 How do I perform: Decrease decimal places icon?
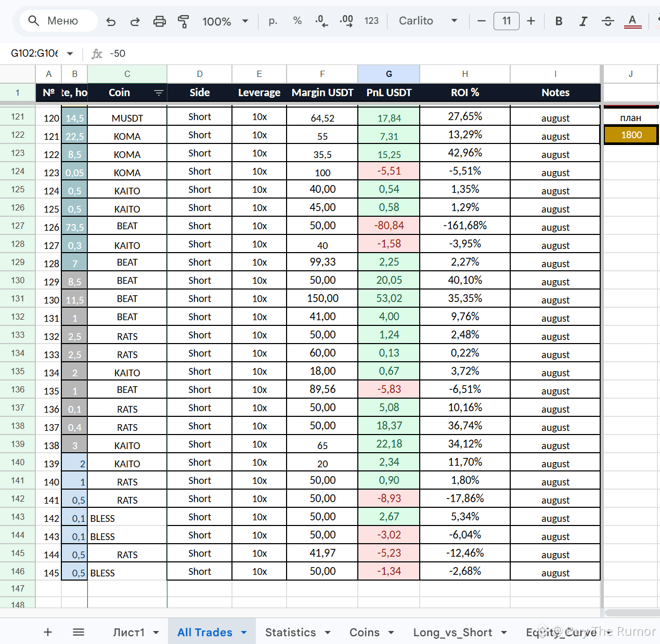click(321, 21)
